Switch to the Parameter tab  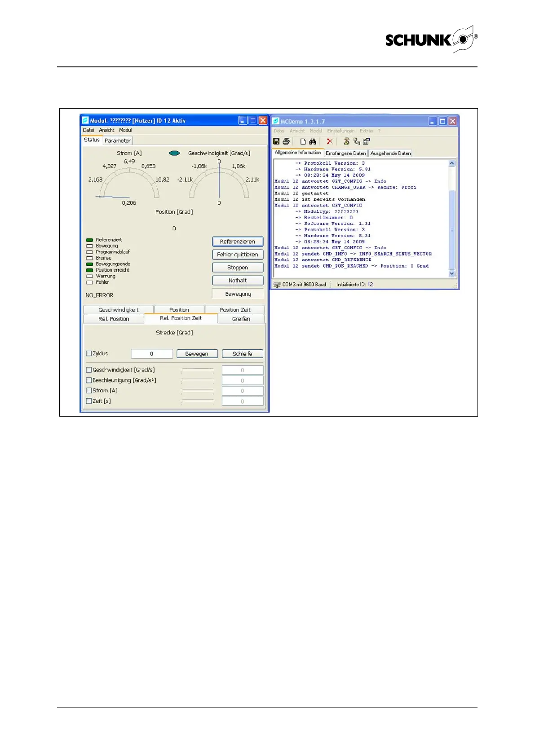point(117,141)
